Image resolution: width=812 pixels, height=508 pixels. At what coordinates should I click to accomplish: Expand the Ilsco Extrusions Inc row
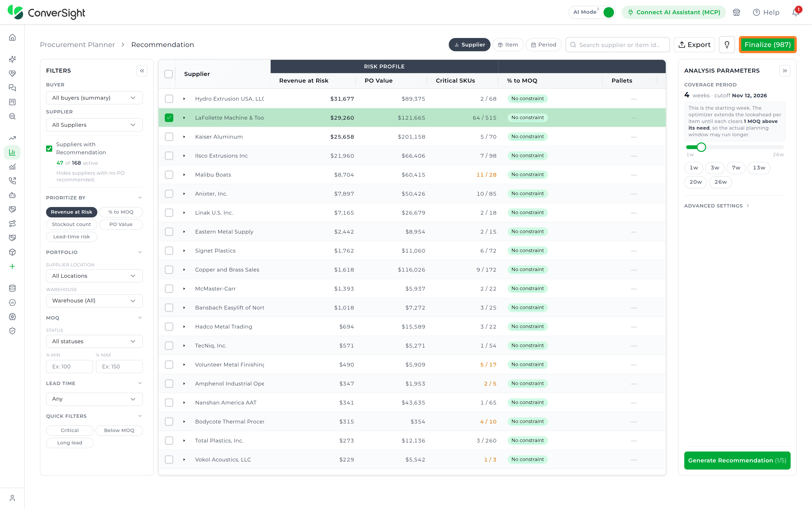[x=184, y=155]
